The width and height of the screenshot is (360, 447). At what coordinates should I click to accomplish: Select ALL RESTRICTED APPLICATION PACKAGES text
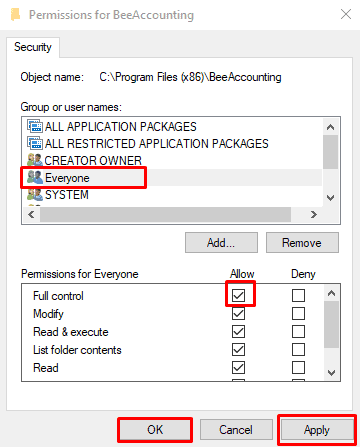pos(157,144)
